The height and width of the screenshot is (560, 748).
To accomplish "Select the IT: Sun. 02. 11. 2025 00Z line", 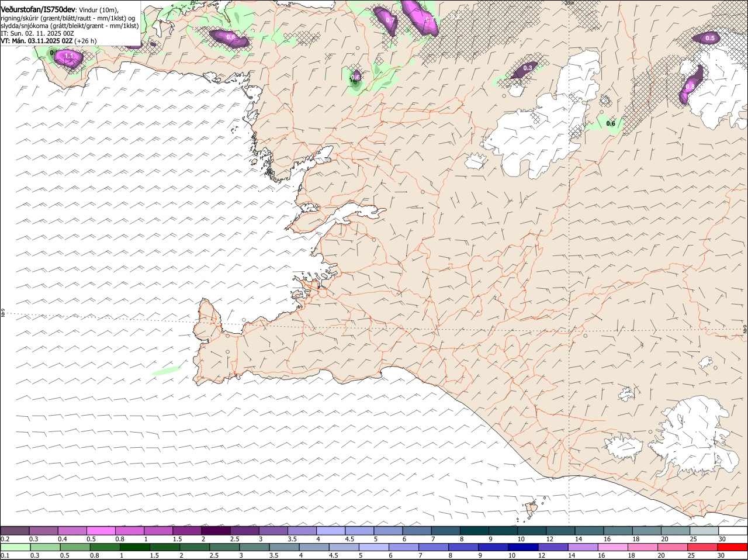I will [x=37, y=33].
